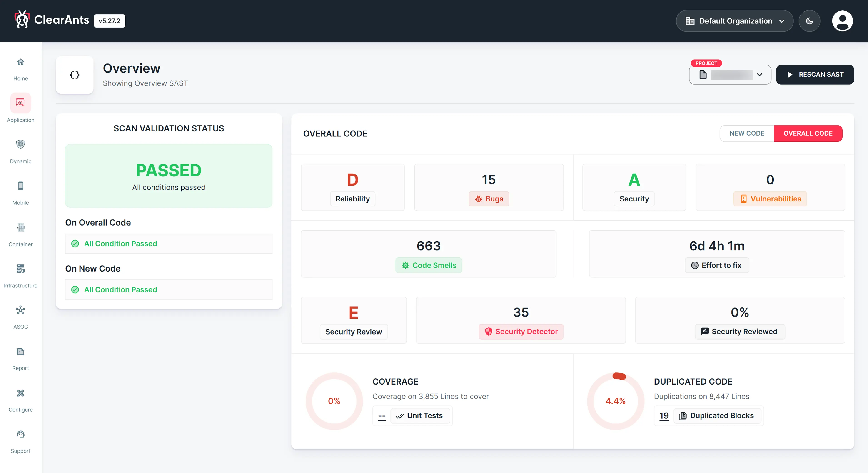Open the Support headset icon
This screenshot has height=473, width=868.
pyautogui.click(x=20, y=434)
